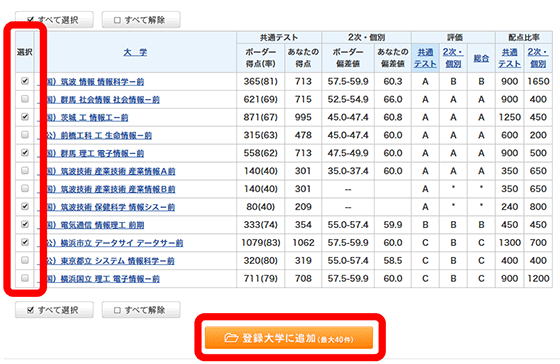Open the 筑波技術 産業技術 産業情報A前 link

pos(111,171)
